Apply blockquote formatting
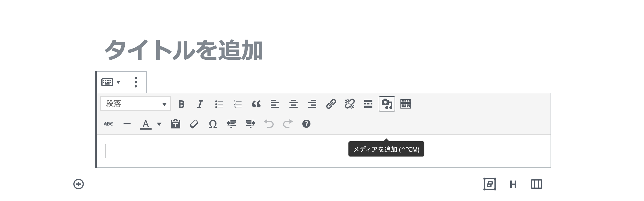The height and width of the screenshot is (201, 644). pyautogui.click(x=256, y=104)
